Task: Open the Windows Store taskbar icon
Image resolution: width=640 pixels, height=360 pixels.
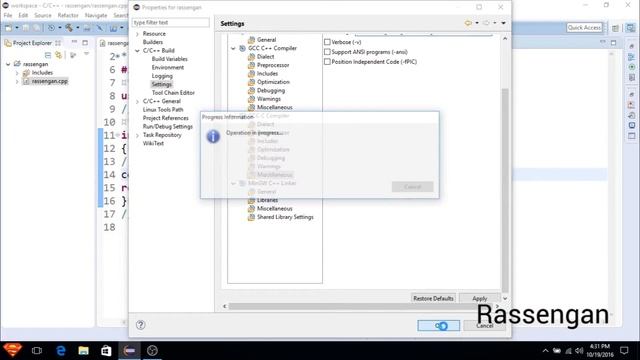Action: 106,351
